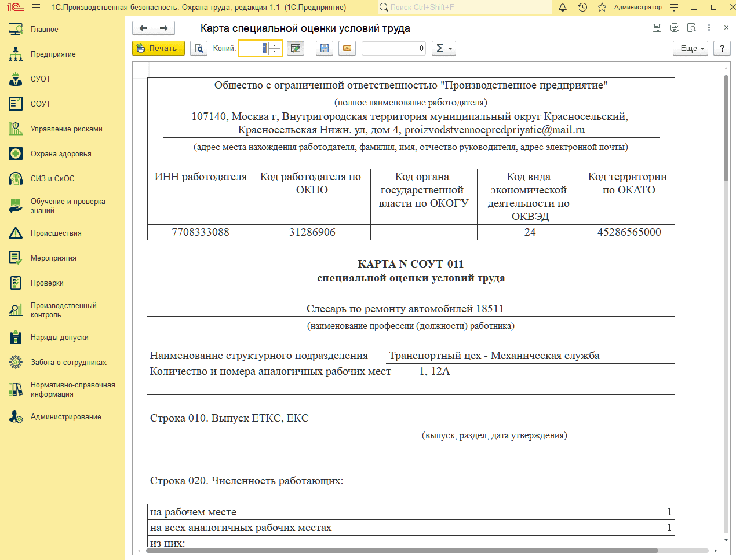Click the Происшествия warning triangle icon
This screenshot has width=736, height=560.
tap(16, 233)
